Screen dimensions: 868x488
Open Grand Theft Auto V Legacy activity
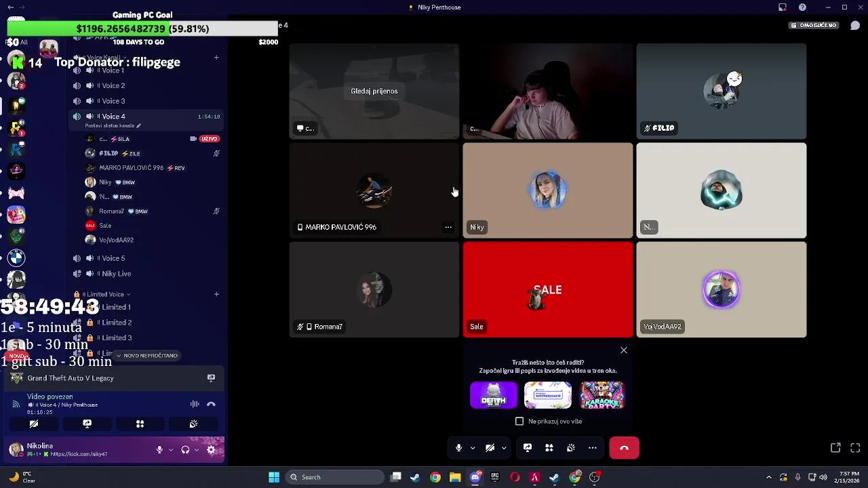[71, 378]
